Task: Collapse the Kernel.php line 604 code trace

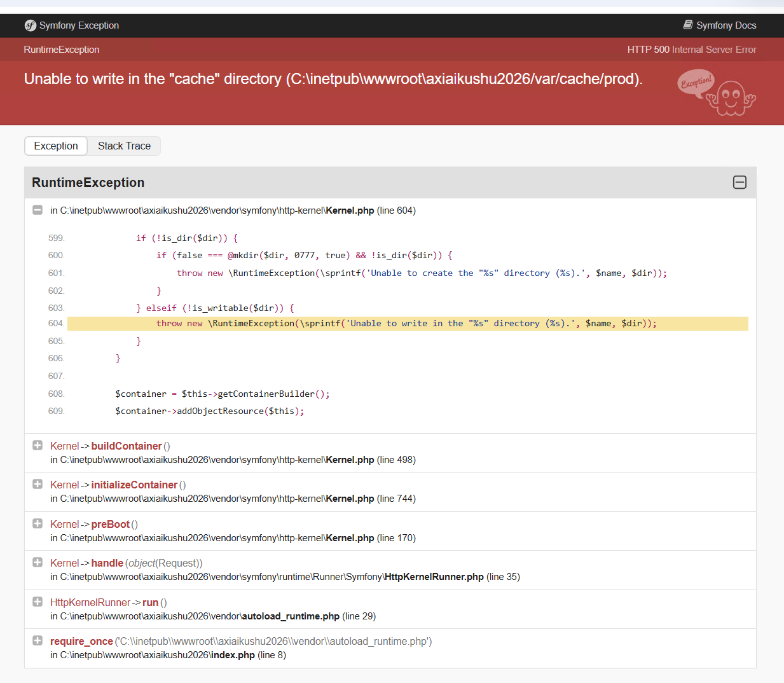Action: (38, 210)
